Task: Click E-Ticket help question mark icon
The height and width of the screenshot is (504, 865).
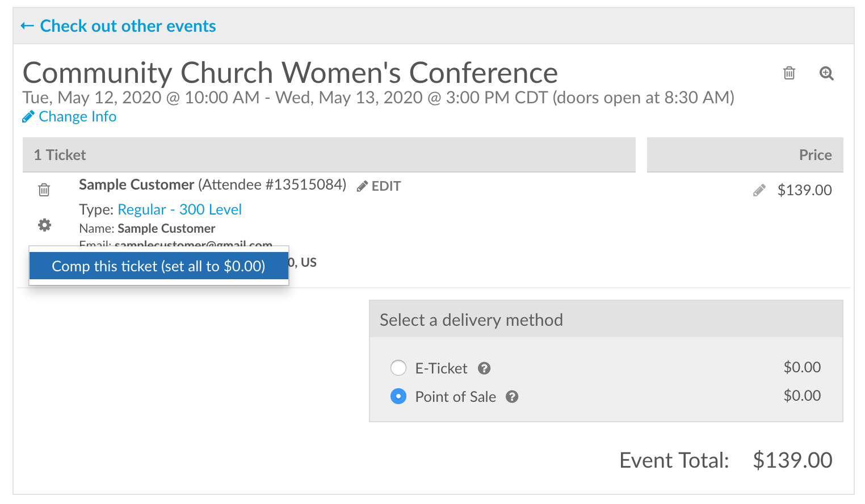Action: pyautogui.click(x=484, y=368)
